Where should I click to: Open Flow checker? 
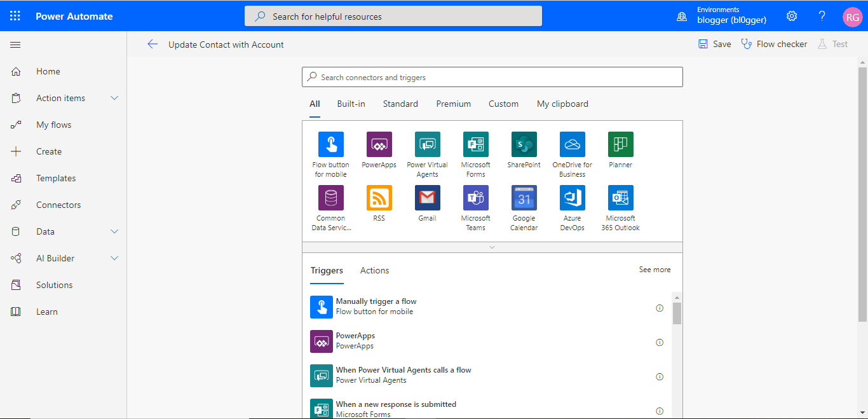tap(774, 43)
